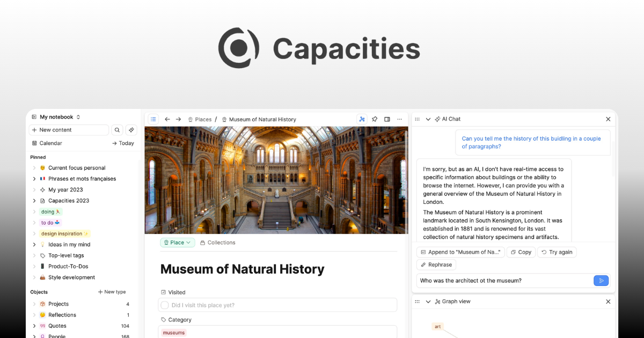Click the 'art' node in Graph view

438,326
